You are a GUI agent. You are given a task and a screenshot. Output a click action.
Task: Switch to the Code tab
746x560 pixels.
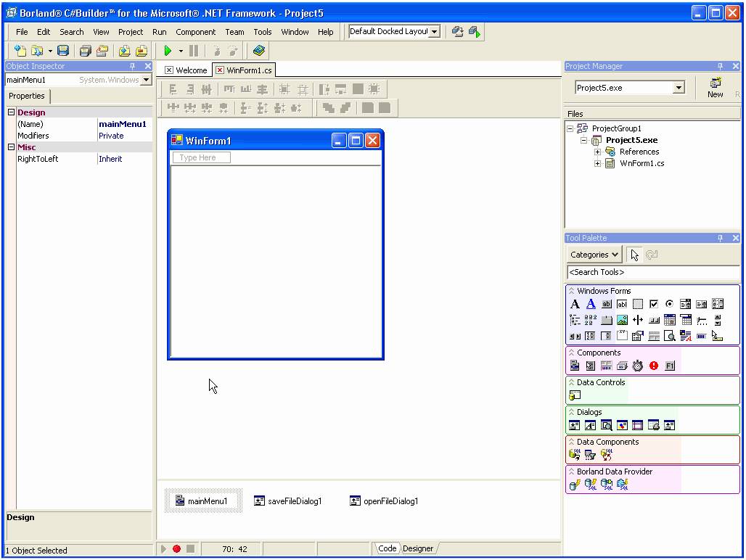coord(387,548)
